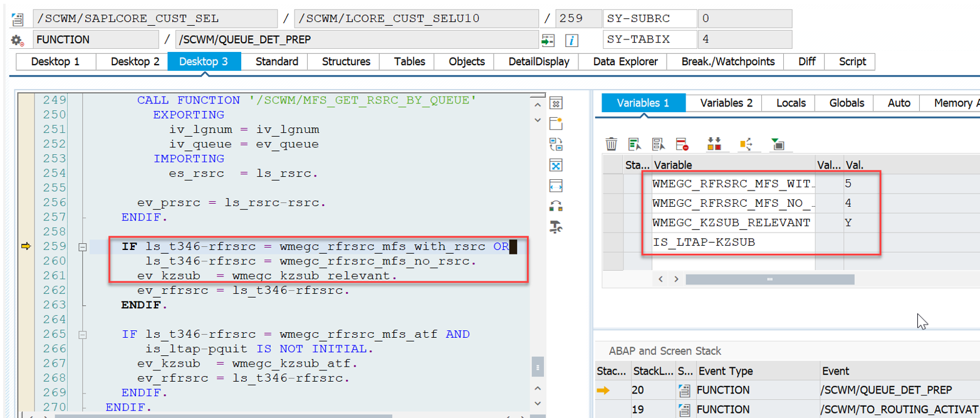The width and height of the screenshot is (980, 418).
Task: Click the SY-SUBRC value field
Action: tap(744, 18)
